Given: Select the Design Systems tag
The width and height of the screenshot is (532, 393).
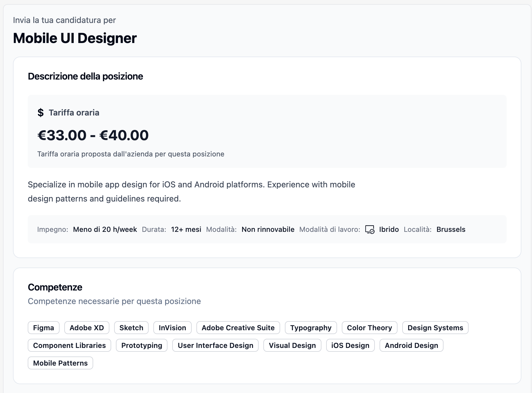Looking at the screenshot, I should point(435,328).
